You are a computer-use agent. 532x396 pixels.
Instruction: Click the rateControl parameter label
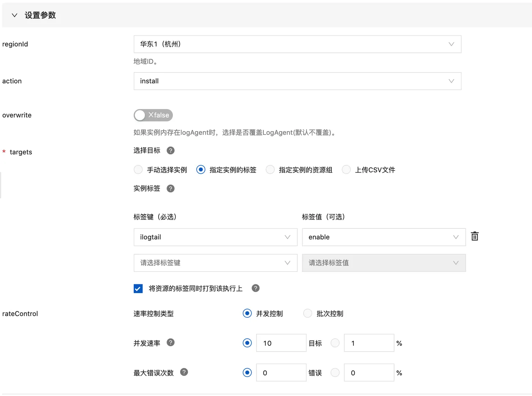point(20,314)
